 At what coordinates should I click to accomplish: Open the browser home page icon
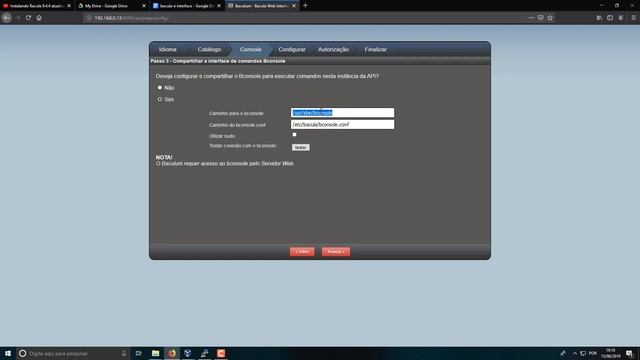pyautogui.click(x=39, y=18)
